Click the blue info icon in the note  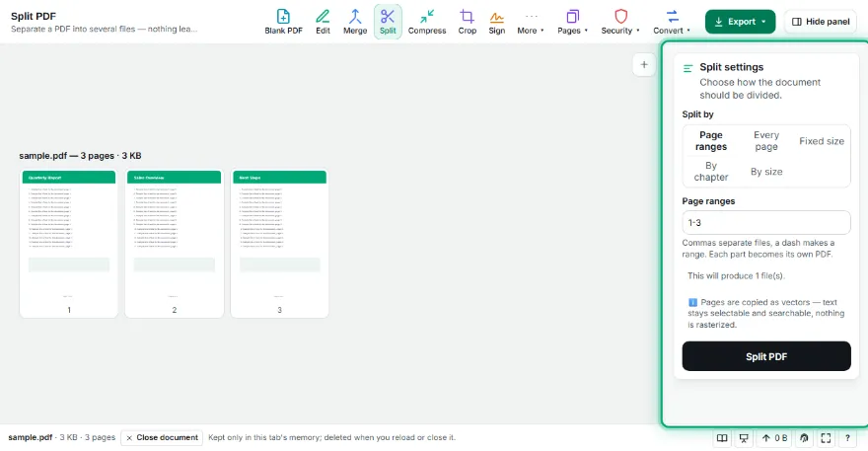point(692,303)
